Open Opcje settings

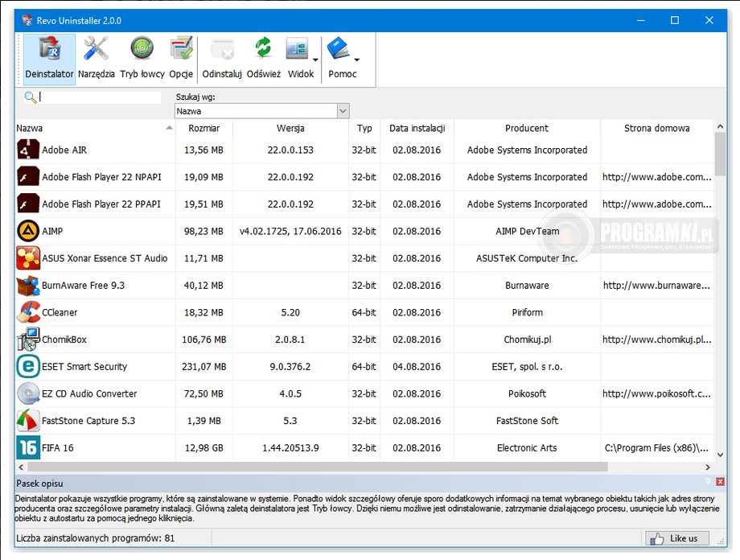point(181,59)
